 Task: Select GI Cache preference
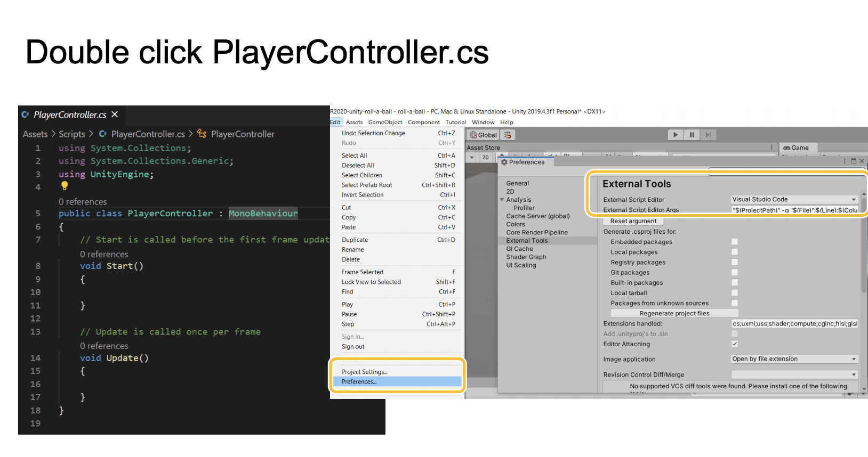click(520, 249)
